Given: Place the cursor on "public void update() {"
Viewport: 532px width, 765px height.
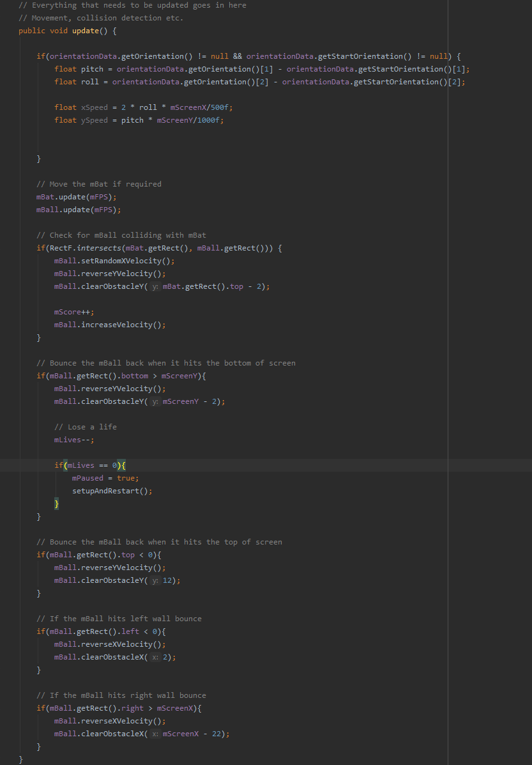Looking at the screenshot, I should [68, 31].
